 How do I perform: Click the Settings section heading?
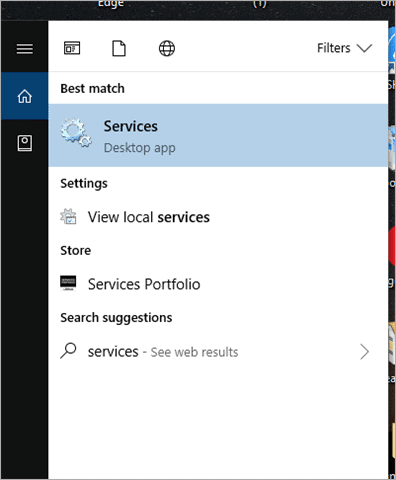(x=84, y=184)
